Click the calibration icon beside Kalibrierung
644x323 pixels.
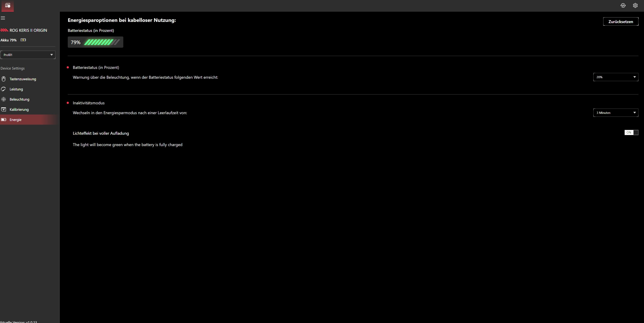click(3, 109)
